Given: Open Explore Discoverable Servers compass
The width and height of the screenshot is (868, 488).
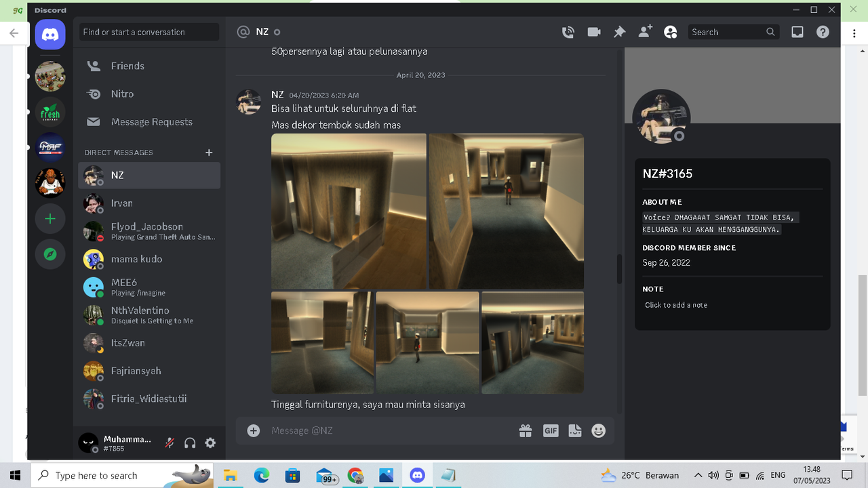Looking at the screenshot, I should (50, 254).
